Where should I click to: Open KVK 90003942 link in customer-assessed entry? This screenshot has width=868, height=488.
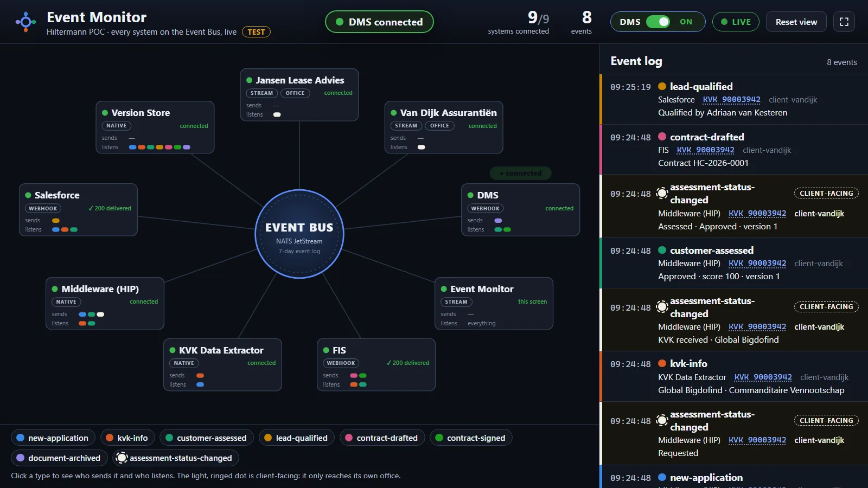click(757, 264)
